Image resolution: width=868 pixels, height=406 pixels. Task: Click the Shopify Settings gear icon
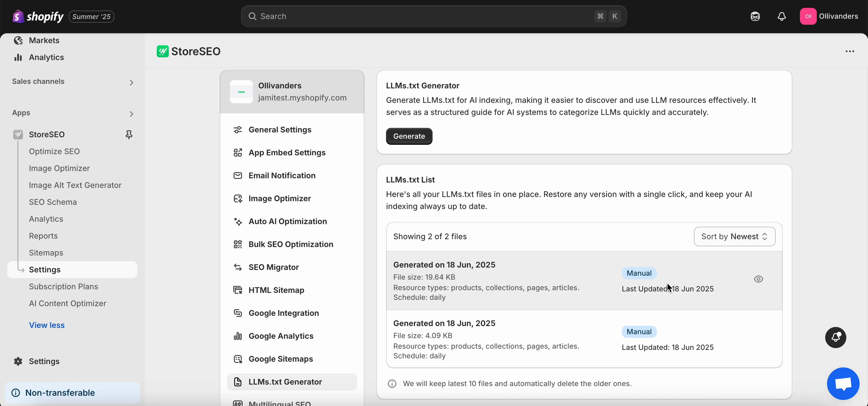pyautogui.click(x=18, y=361)
